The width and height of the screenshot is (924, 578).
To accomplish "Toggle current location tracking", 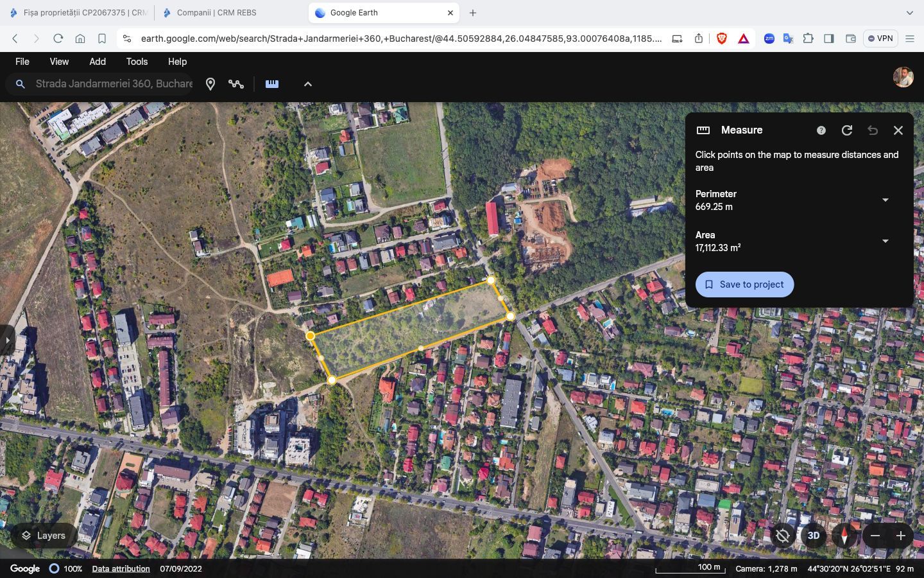I will (x=782, y=535).
